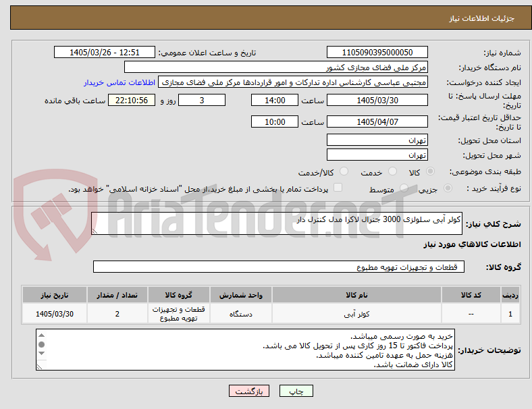Click the بازگشت back button
Viewport: 532px width, 409px height.
pos(249,391)
